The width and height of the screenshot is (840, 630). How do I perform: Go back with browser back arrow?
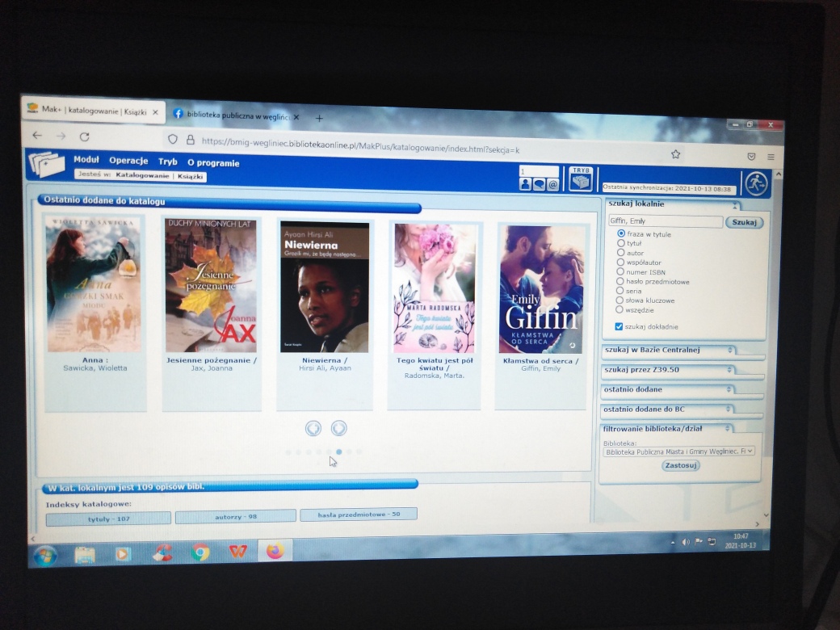[37, 136]
